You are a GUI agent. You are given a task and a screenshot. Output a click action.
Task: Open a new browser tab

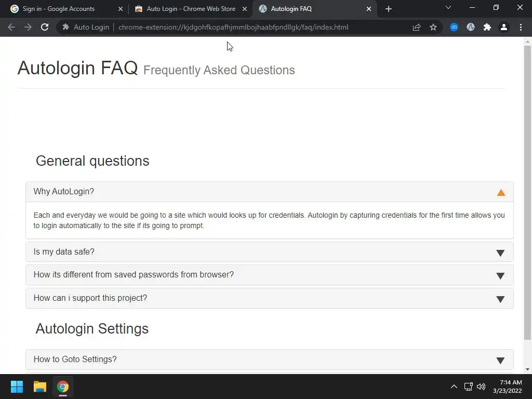389,9
